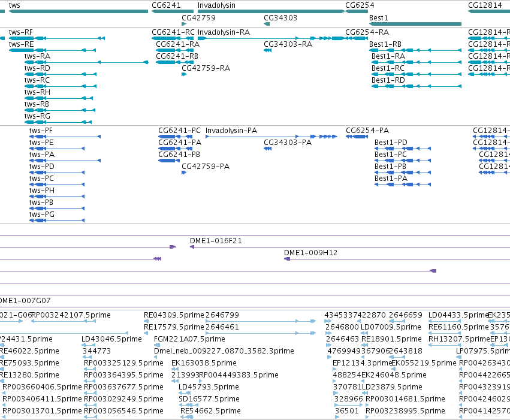The height and width of the screenshot is (420, 510).
Task: Select the Best1-PA protein label
Action: click(391, 179)
